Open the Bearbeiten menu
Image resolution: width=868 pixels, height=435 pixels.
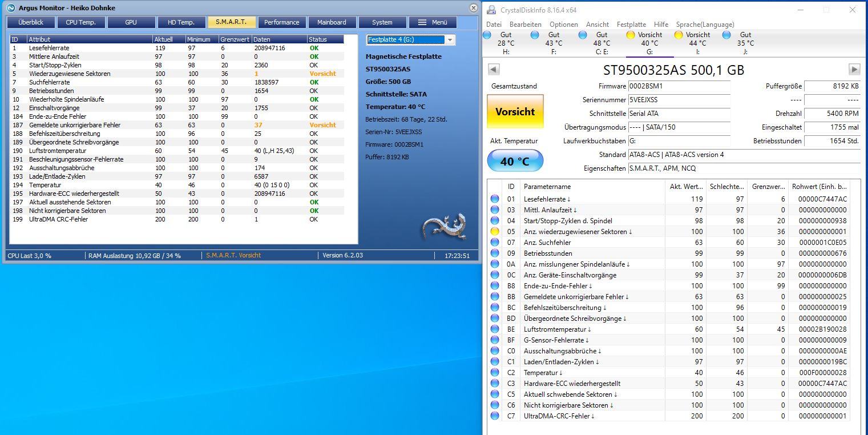(x=526, y=25)
